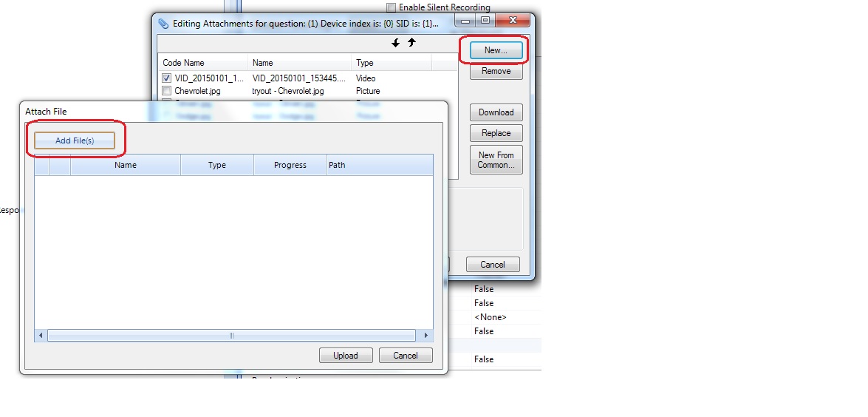Click Add File(s) in Attach File dialog

75,140
